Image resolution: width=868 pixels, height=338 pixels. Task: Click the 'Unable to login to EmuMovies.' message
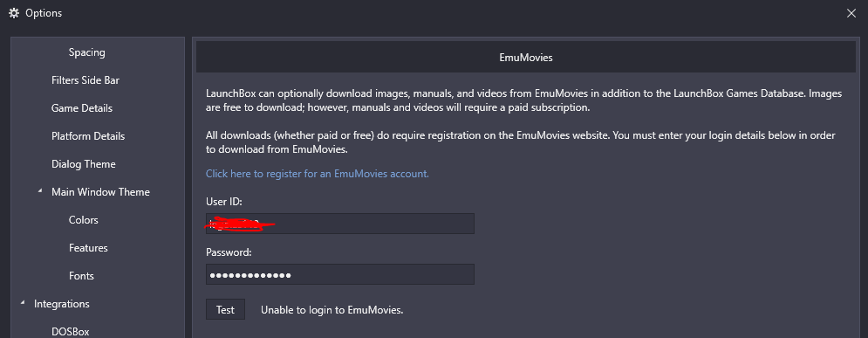coord(332,310)
